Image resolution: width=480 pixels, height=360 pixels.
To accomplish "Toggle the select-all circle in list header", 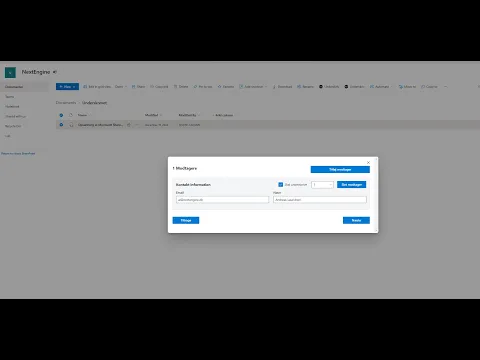I will click(x=61, y=115).
